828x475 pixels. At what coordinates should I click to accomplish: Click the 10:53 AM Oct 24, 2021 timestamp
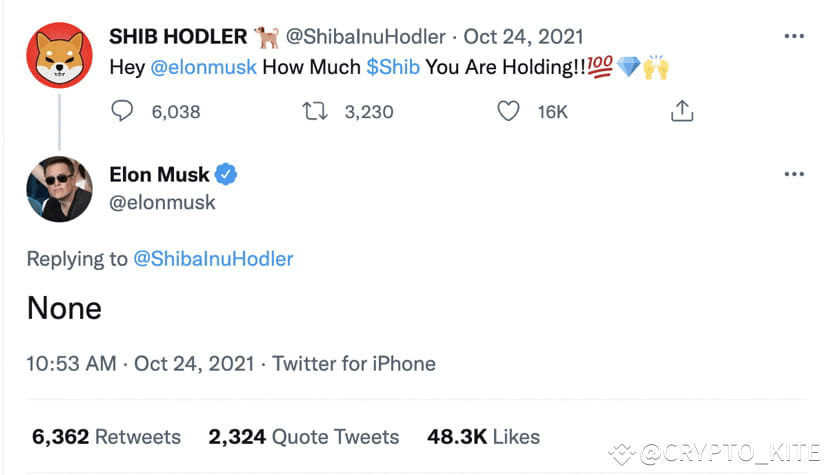coord(137,363)
